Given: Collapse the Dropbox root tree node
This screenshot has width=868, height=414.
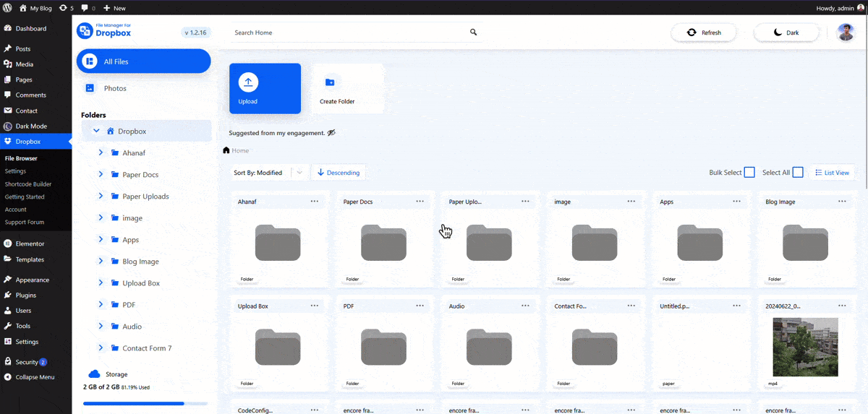Looking at the screenshot, I should pos(96,131).
